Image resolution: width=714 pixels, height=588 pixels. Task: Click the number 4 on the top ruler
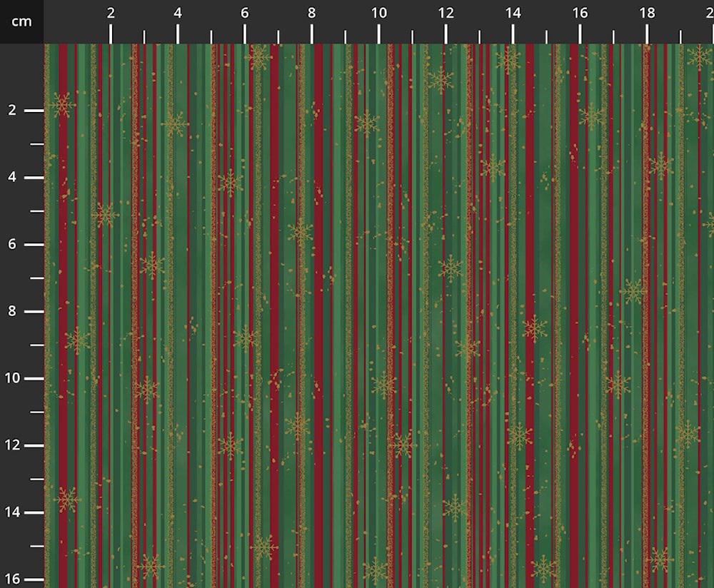pos(178,13)
